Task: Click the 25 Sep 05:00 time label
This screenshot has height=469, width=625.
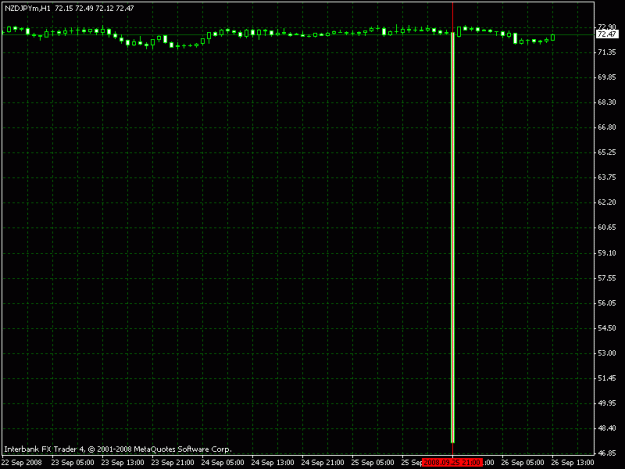Action: click(373, 463)
